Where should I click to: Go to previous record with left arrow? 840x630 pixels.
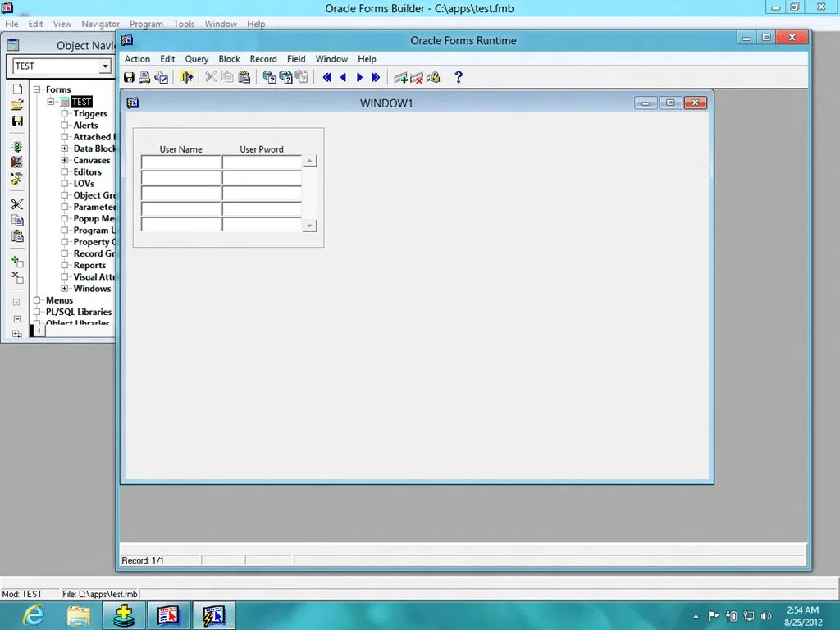click(344, 77)
